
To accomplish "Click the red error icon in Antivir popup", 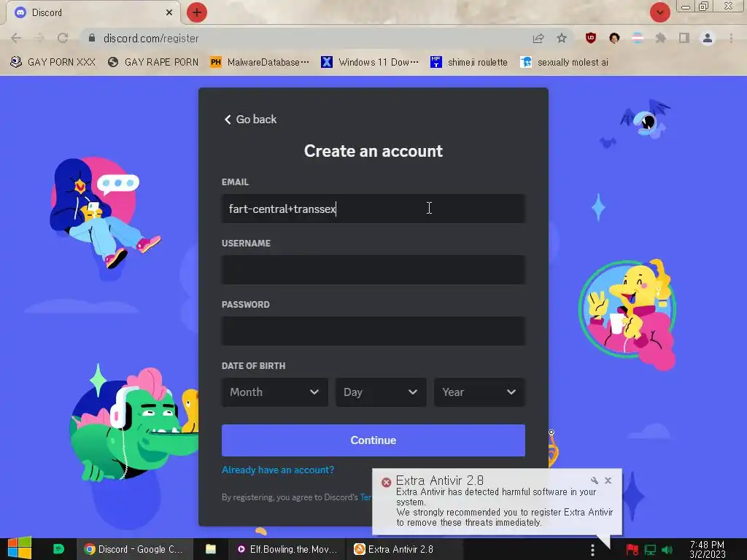I will click(387, 483).
